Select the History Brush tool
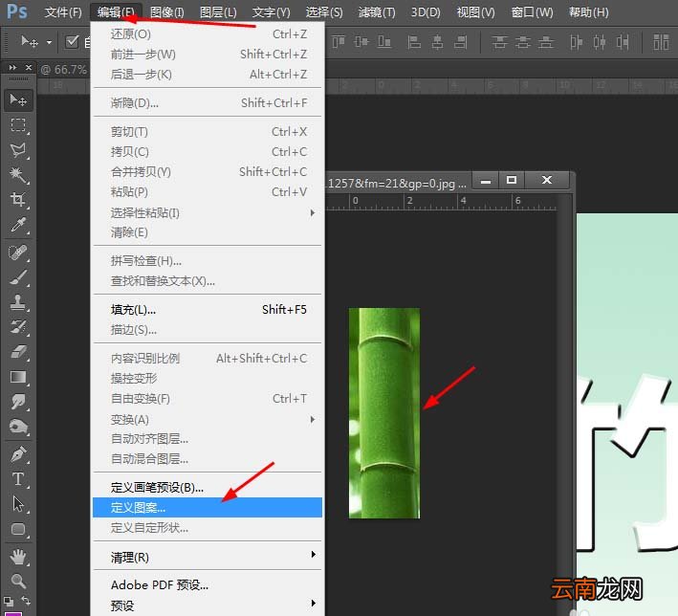This screenshot has width=678, height=616. coord(18,327)
